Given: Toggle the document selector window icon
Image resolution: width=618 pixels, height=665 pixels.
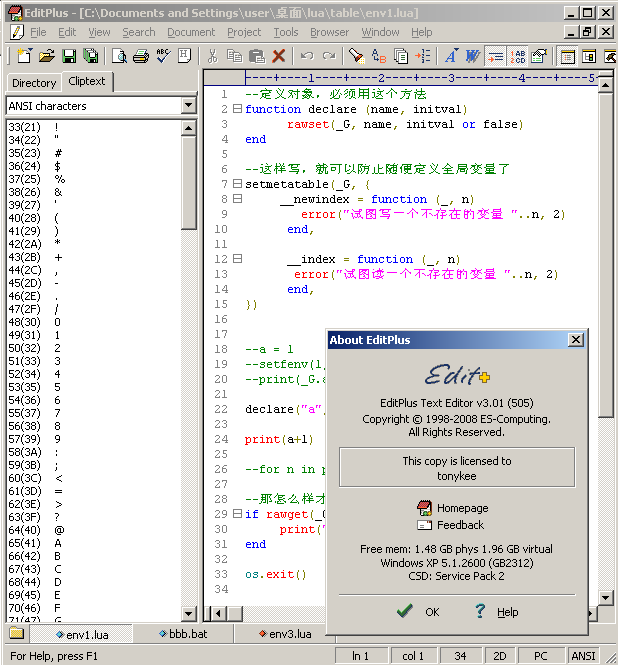Looking at the screenshot, I should [x=589, y=56].
